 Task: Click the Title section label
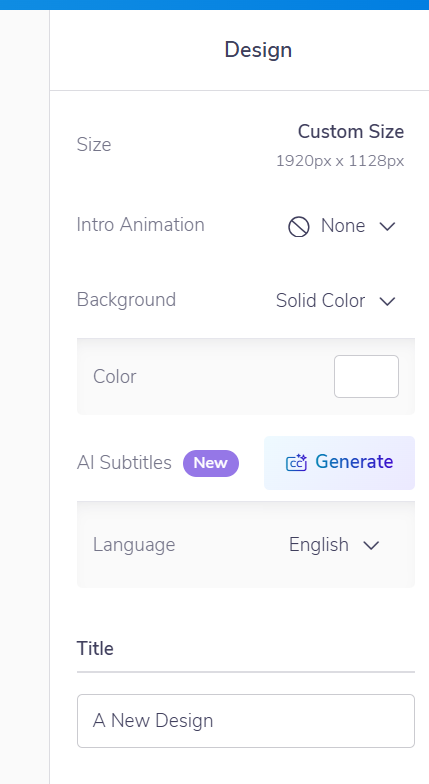coord(95,648)
